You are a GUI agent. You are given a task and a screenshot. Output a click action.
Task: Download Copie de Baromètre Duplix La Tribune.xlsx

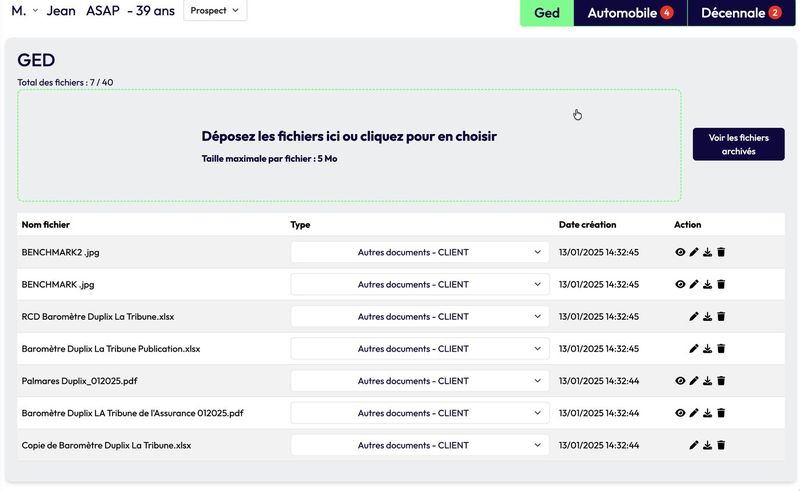click(708, 445)
